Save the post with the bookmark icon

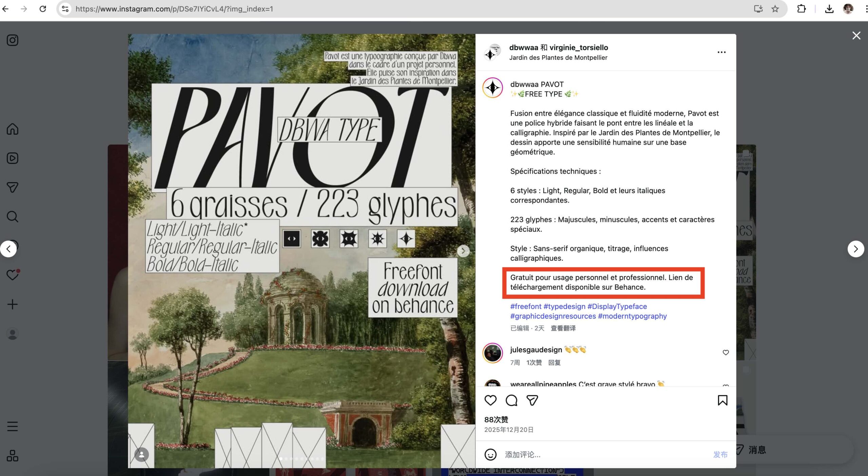(723, 400)
